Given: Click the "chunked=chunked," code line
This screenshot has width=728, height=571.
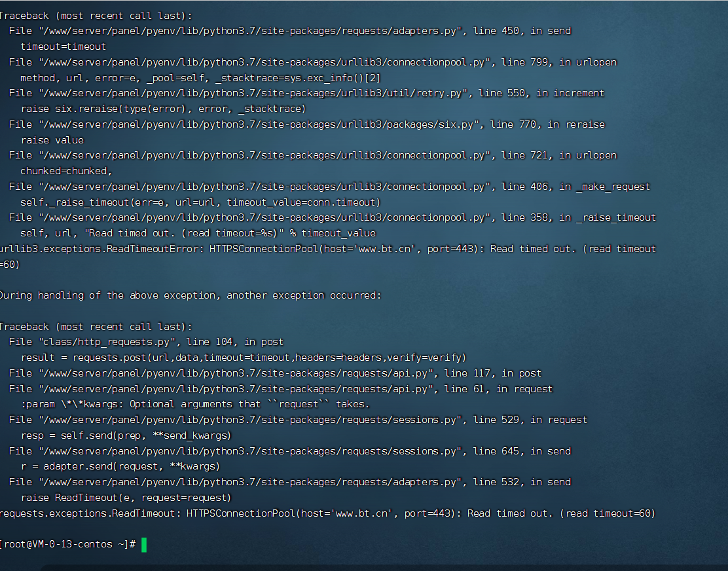Looking at the screenshot, I should 66,171.
